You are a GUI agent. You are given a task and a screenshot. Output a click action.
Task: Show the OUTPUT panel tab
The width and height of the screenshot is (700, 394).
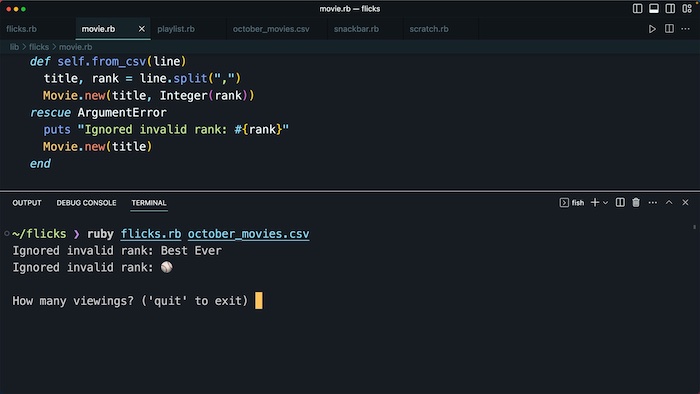[x=27, y=203]
